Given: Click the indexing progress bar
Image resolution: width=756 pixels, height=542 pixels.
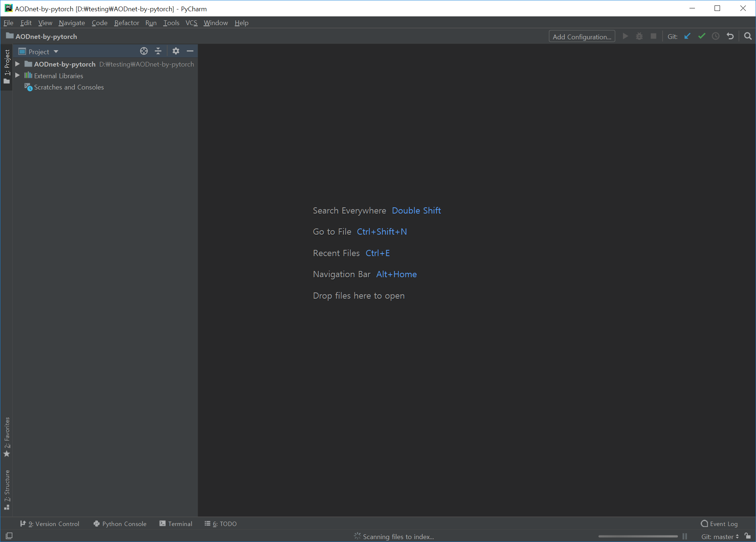Looking at the screenshot, I should pyautogui.click(x=638, y=536).
